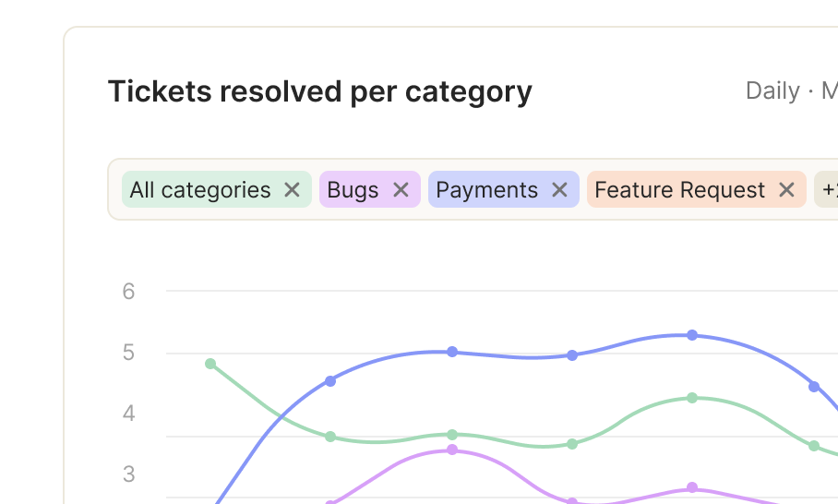
Task: Select the All categories chip label
Action: (200, 190)
